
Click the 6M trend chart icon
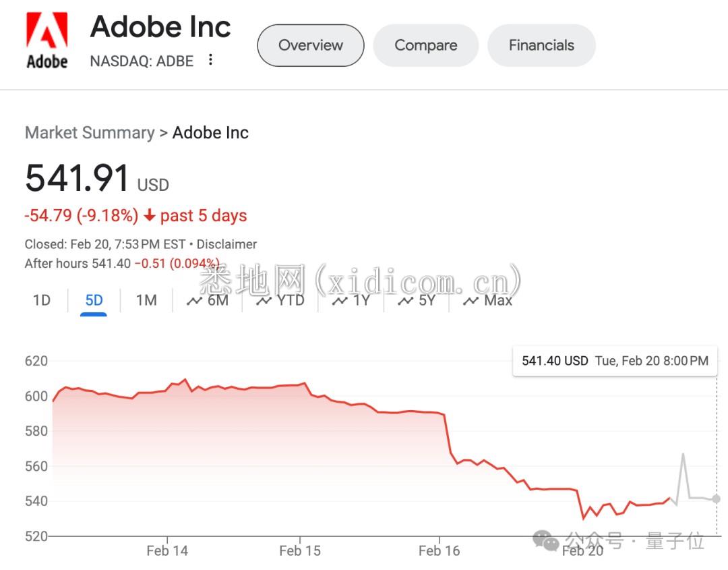(x=195, y=301)
